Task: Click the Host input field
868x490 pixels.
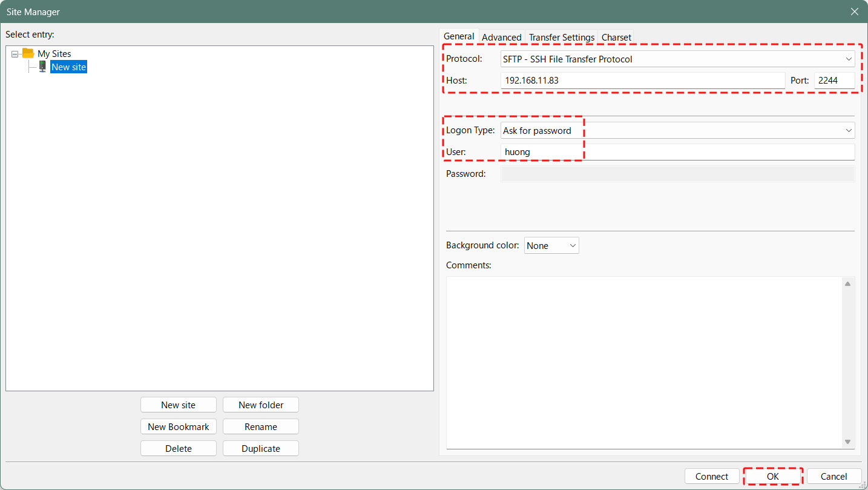Action: coord(642,81)
